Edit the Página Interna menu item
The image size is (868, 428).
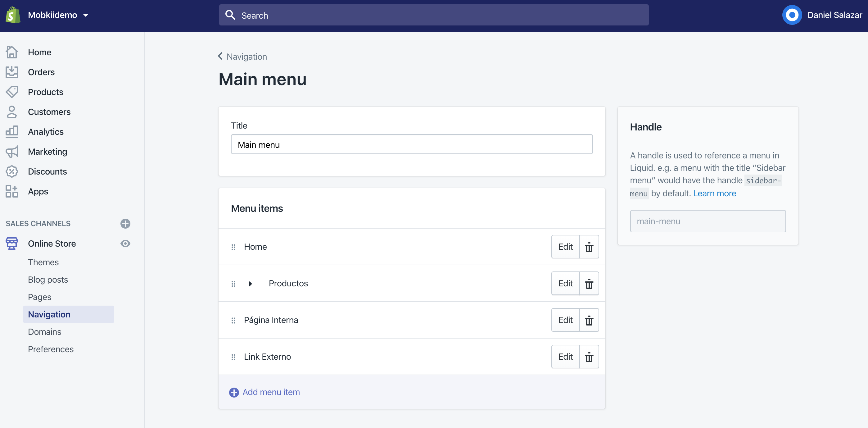565,320
